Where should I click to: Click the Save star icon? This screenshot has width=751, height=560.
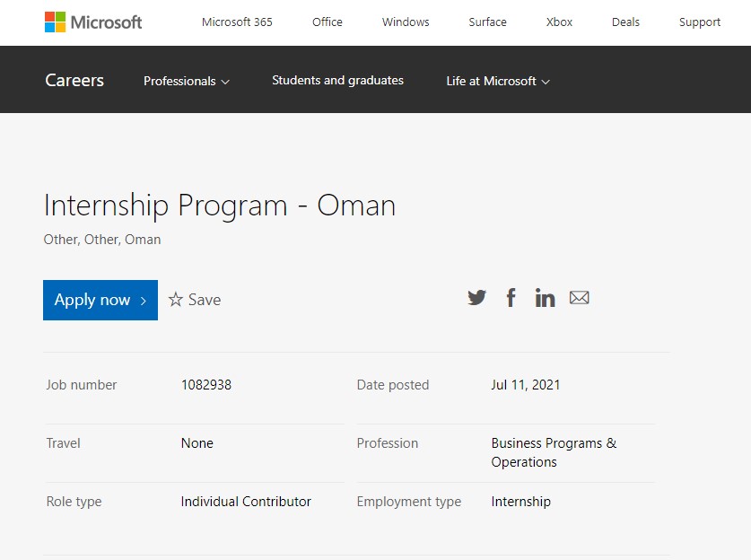(x=176, y=300)
